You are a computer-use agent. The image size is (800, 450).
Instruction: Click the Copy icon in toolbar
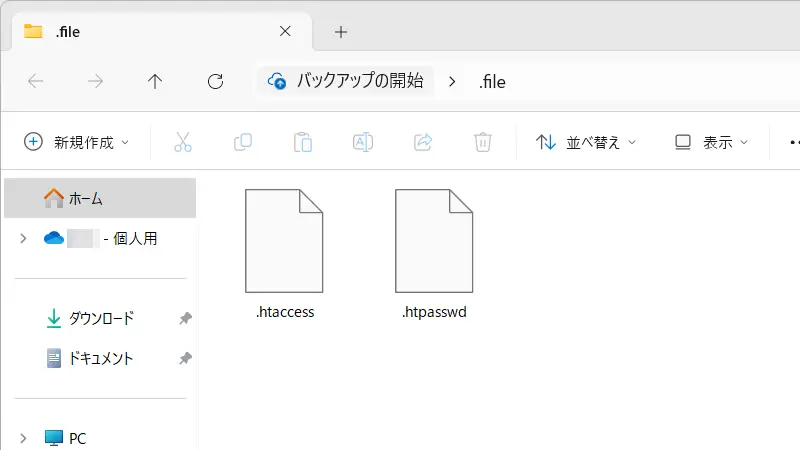click(x=243, y=142)
